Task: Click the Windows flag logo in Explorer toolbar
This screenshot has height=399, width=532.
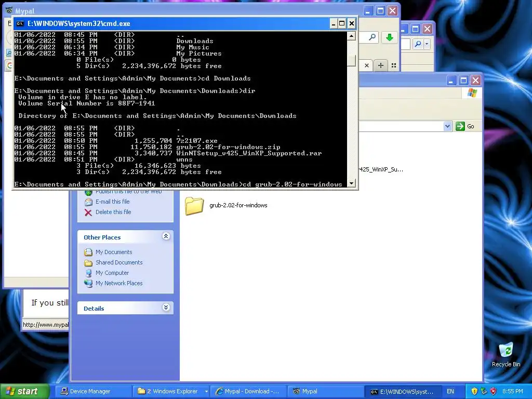Action: click(472, 93)
